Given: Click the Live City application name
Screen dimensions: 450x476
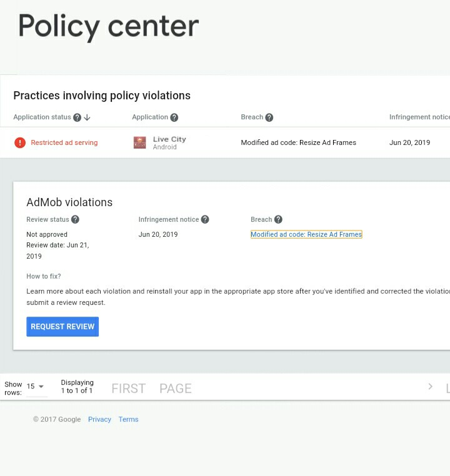Looking at the screenshot, I should [x=169, y=139].
